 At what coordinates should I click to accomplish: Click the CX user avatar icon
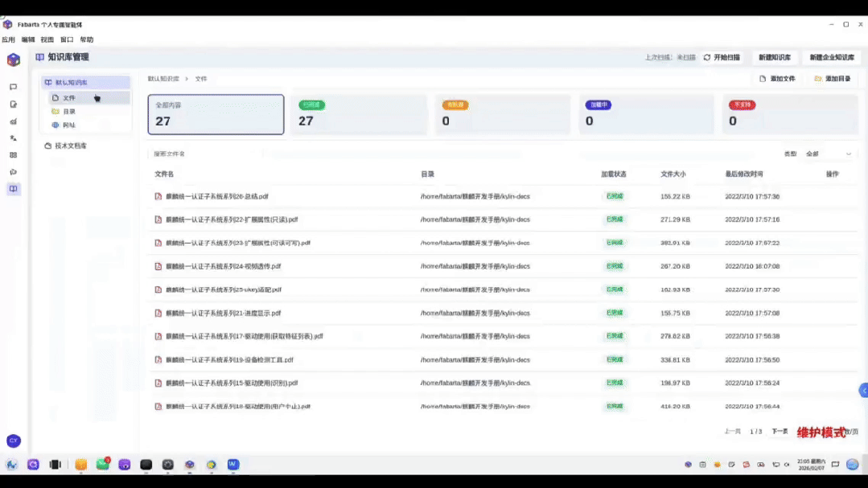click(13, 441)
